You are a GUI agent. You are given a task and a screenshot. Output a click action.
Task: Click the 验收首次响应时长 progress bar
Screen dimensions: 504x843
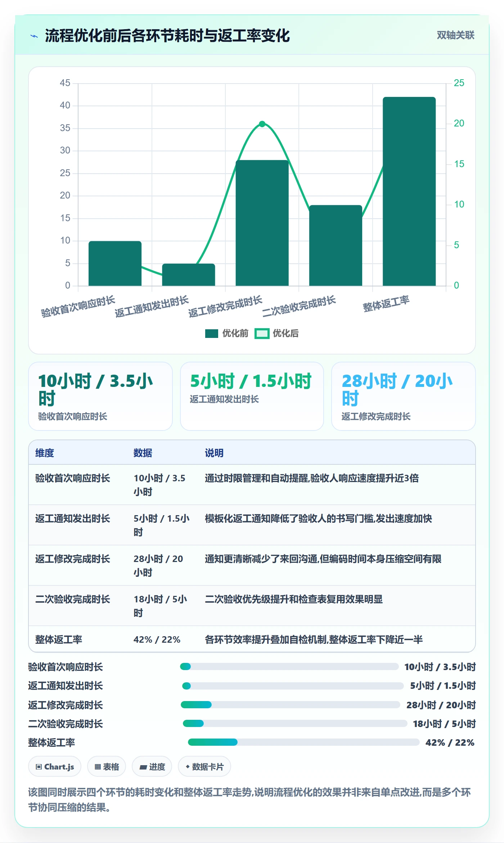click(x=289, y=666)
